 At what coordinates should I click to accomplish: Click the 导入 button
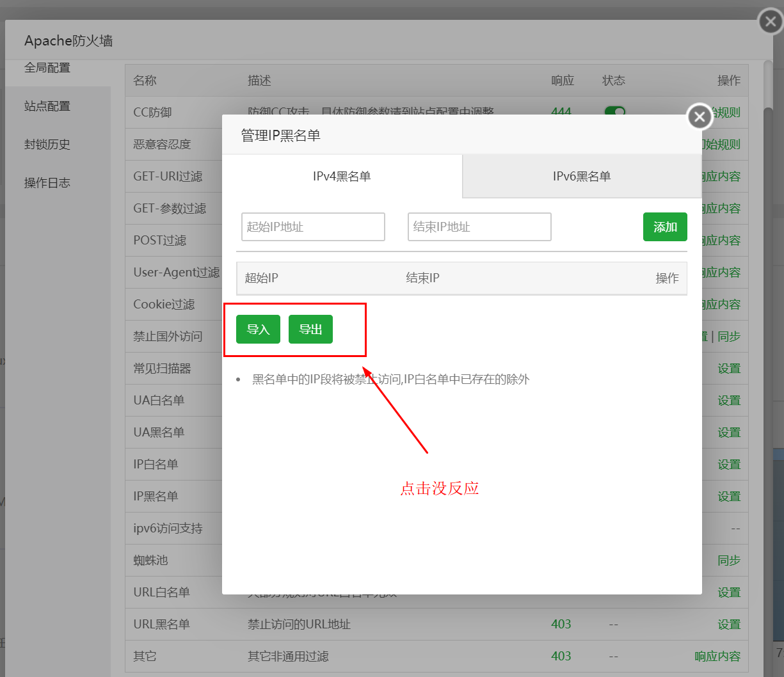pos(258,329)
